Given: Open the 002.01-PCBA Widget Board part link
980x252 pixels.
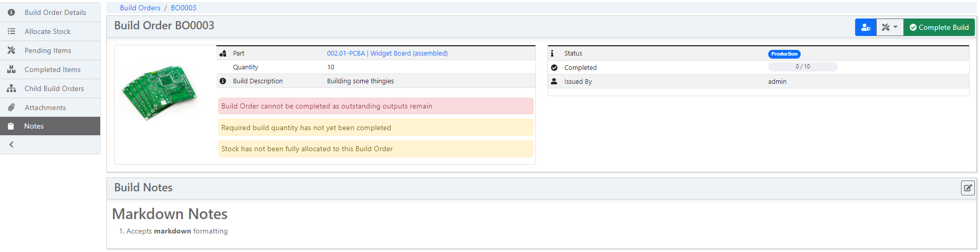Looking at the screenshot, I should 387,53.
